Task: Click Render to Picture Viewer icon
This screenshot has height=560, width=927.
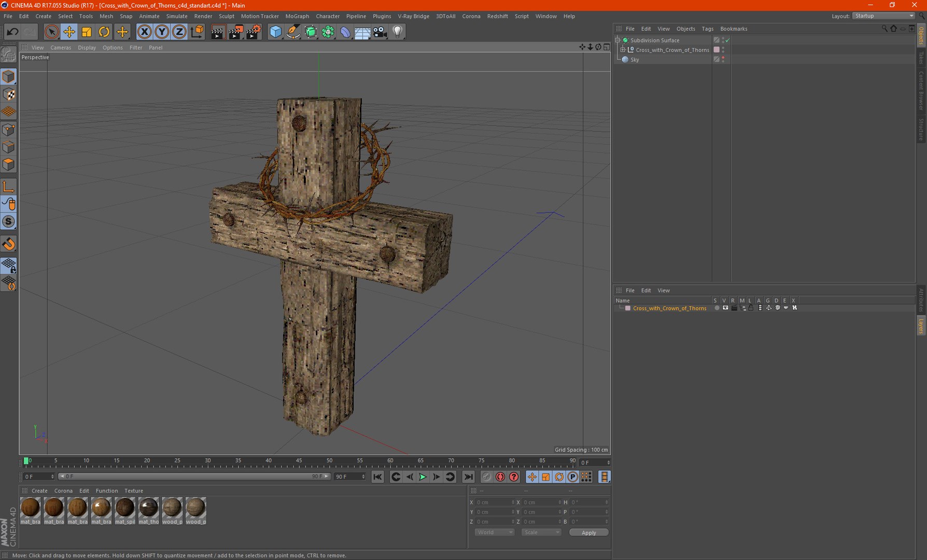Action: point(236,32)
